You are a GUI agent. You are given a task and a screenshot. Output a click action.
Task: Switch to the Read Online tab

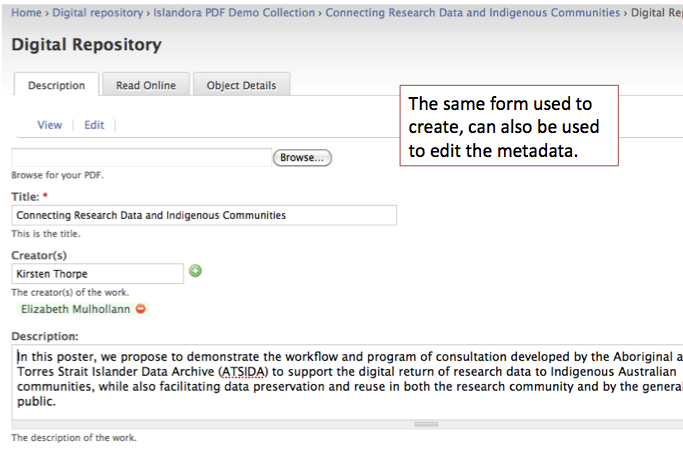point(145,86)
